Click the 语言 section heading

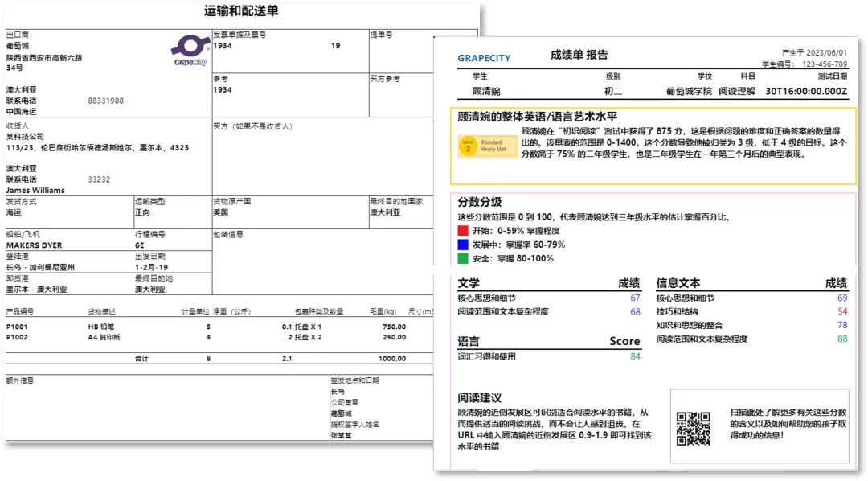[469, 341]
